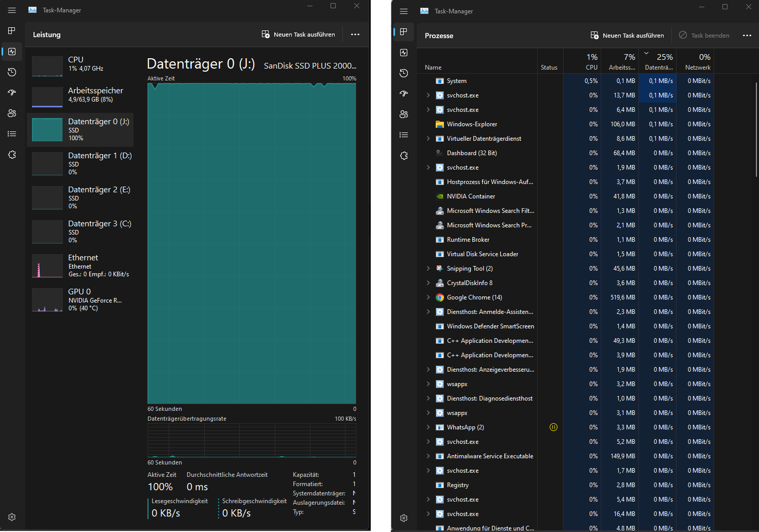Open Autostart icon in right window sidebar
Image resolution: width=759 pixels, height=532 pixels.
coord(404,94)
